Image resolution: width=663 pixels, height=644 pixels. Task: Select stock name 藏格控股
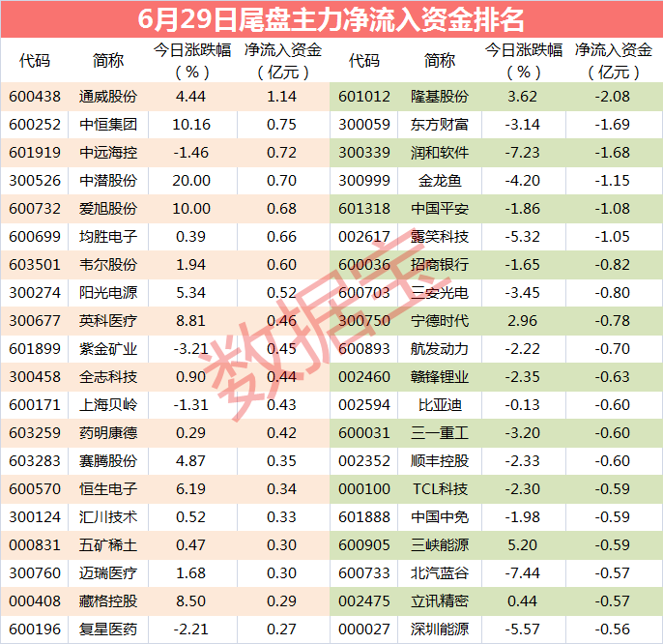point(108,600)
